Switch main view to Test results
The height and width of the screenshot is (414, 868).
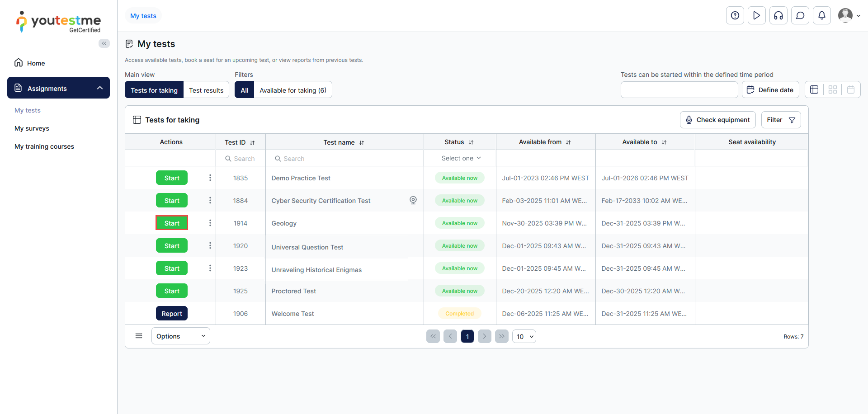click(206, 90)
